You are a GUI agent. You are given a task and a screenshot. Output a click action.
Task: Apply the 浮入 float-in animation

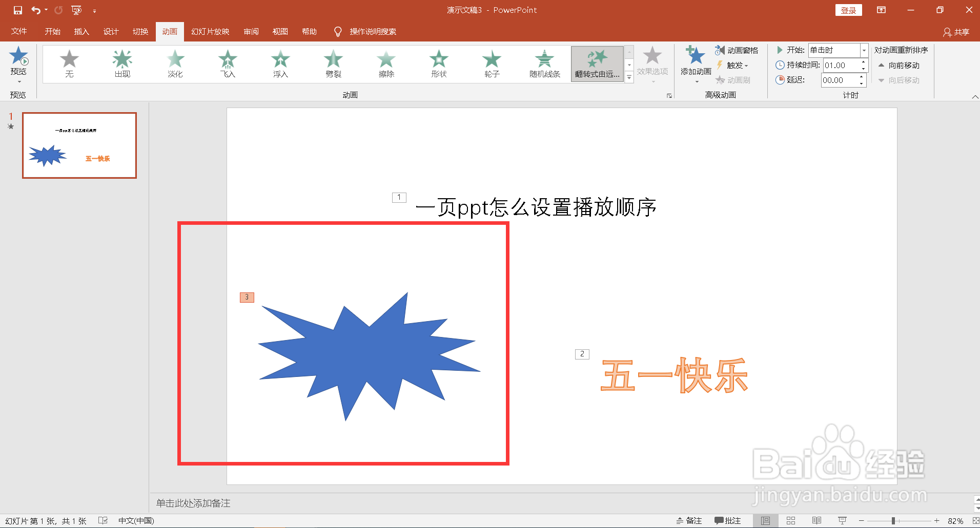(x=280, y=64)
